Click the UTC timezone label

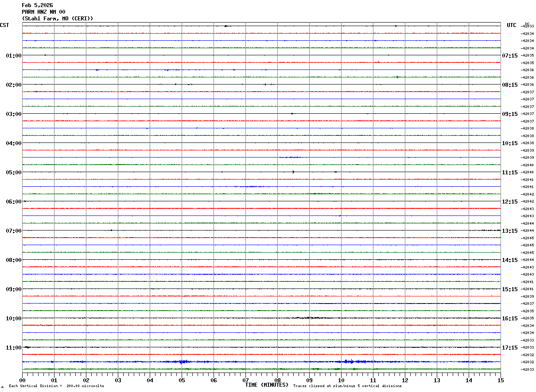coord(512,25)
